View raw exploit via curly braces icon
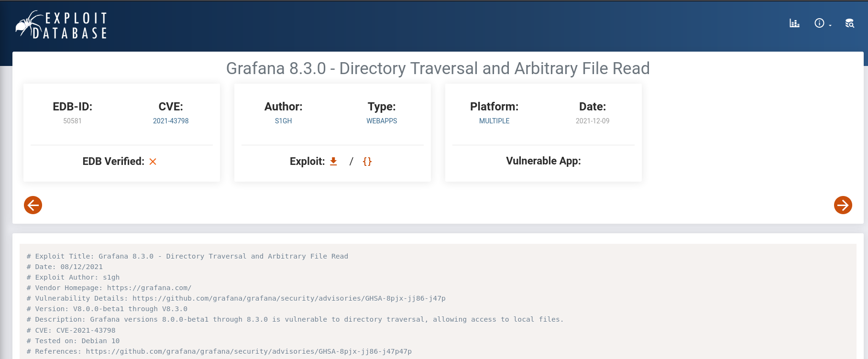The image size is (868, 359). tap(367, 162)
